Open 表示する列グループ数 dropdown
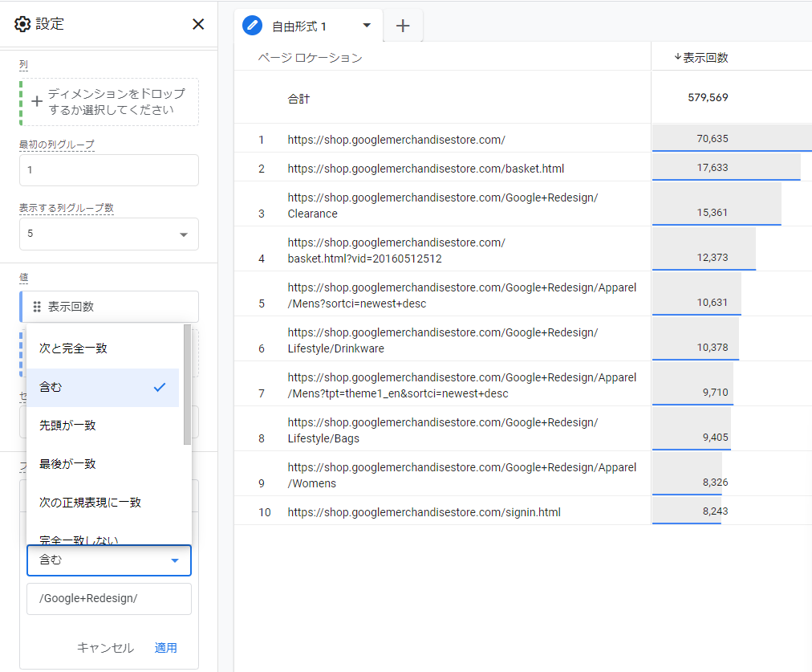812x672 pixels. tap(109, 234)
